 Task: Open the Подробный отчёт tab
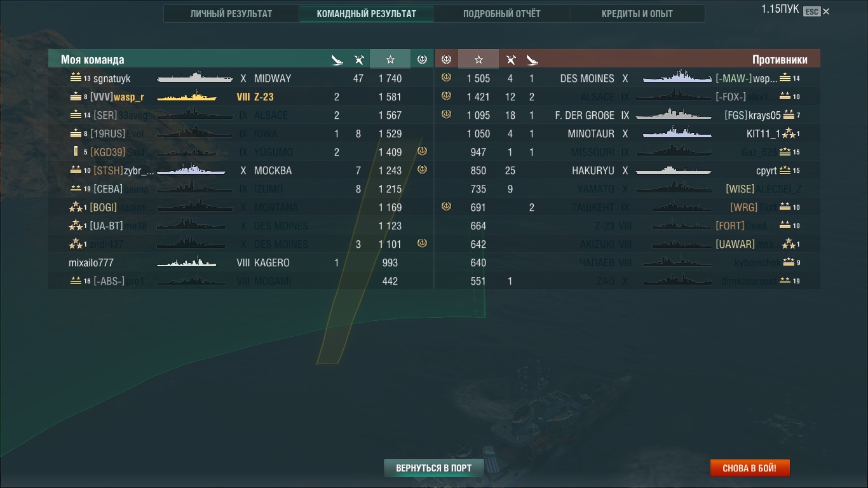tap(502, 13)
